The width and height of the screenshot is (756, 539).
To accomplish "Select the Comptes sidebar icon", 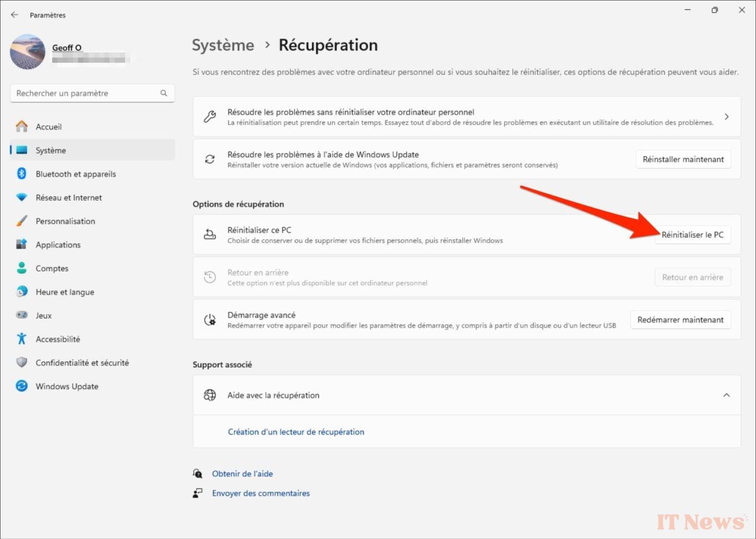I will pos(21,268).
